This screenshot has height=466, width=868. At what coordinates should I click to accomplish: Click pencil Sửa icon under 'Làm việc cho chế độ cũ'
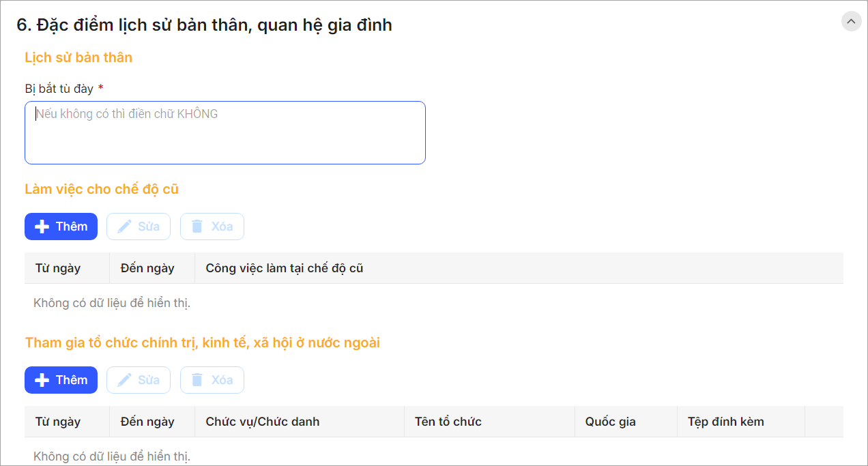click(124, 227)
